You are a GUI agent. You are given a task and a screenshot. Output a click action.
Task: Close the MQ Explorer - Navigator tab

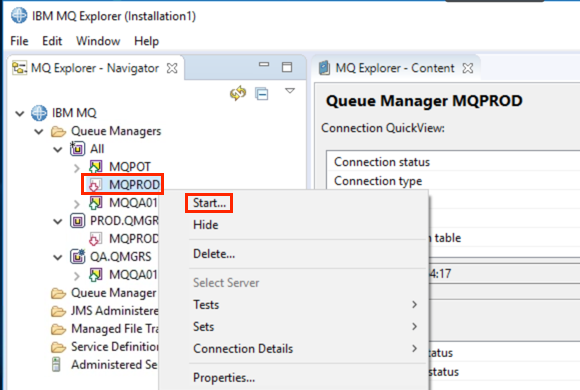click(x=172, y=68)
